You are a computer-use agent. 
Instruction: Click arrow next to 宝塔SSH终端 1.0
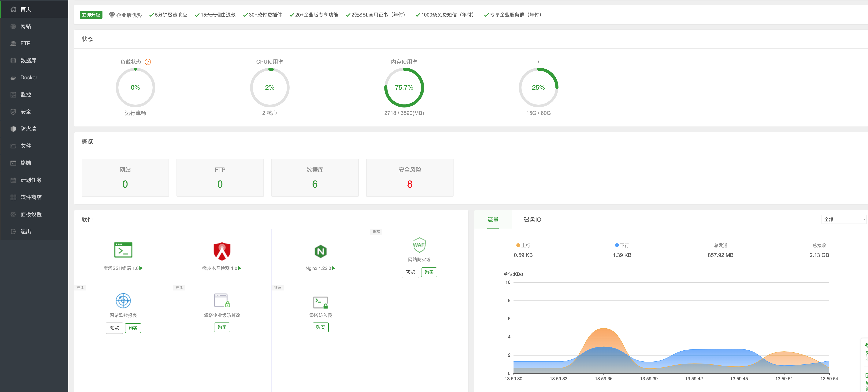[141, 268]
